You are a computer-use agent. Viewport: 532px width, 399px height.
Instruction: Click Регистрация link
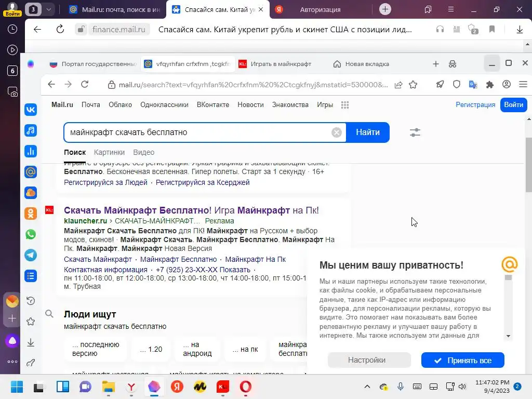(x=475, y=105)
